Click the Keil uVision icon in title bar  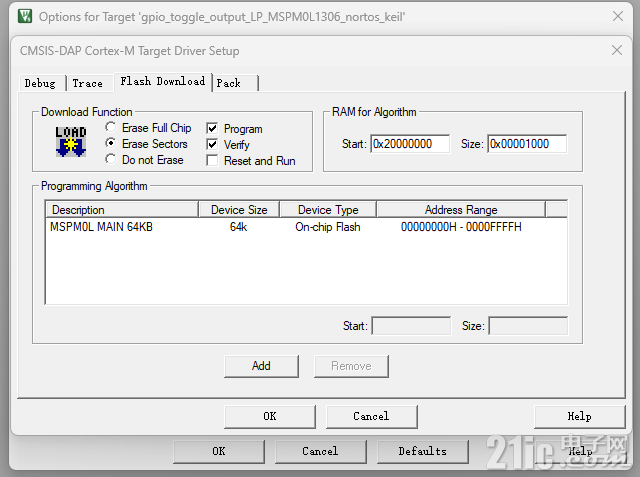pos(25,16)
